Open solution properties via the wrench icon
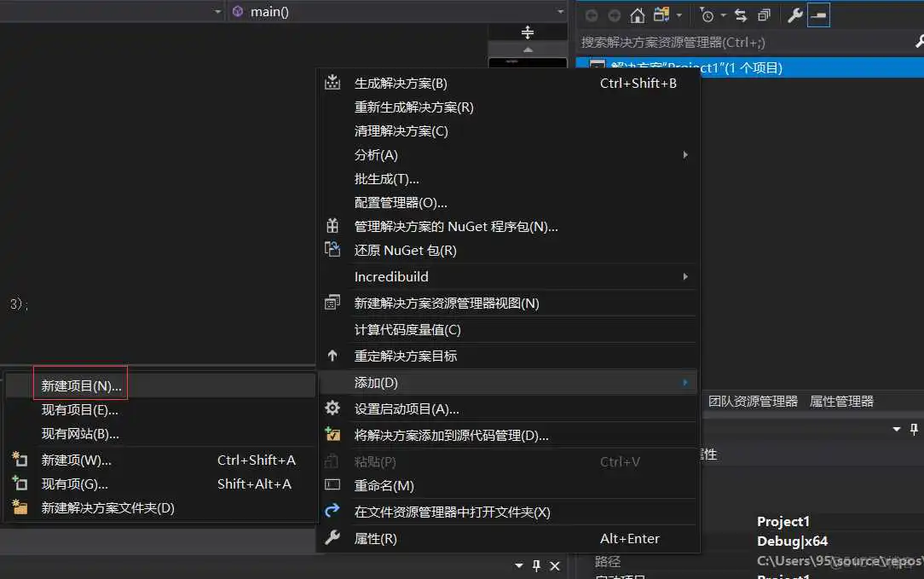924x579 pixels. tap(794, 14)
